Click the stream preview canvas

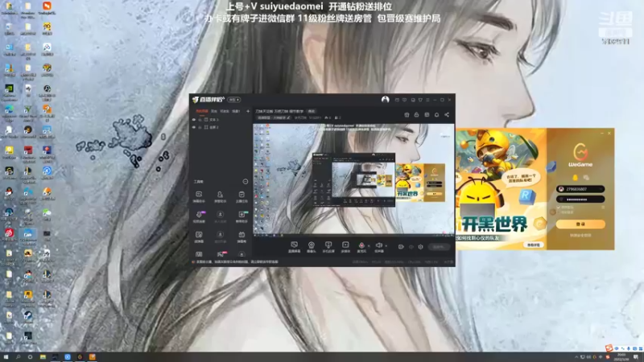353,179
